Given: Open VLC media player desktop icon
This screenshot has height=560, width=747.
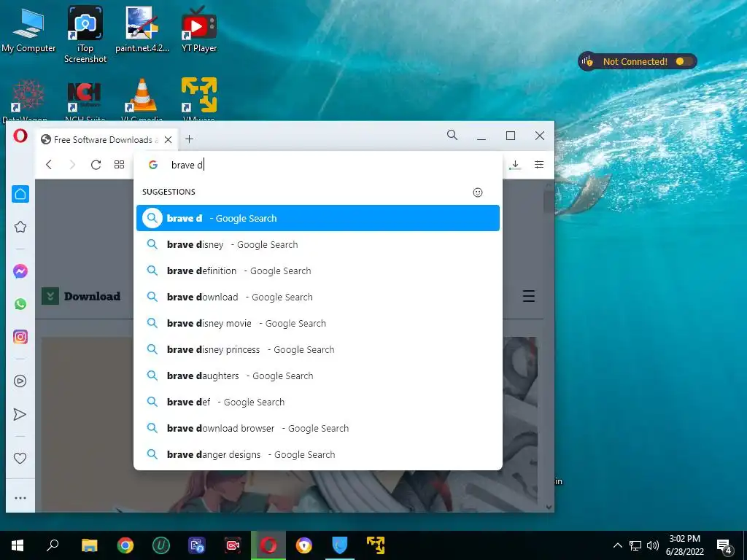Looking at the screenshot, I should (142, 96).
